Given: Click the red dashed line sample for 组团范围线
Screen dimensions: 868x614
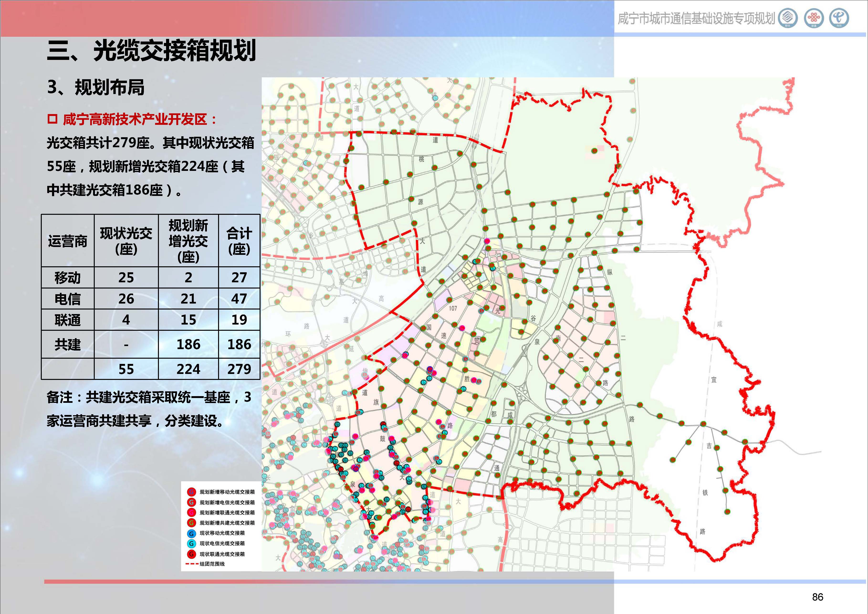Looking at the screenshot, I should pyautogui.click(x=192, y=564).
